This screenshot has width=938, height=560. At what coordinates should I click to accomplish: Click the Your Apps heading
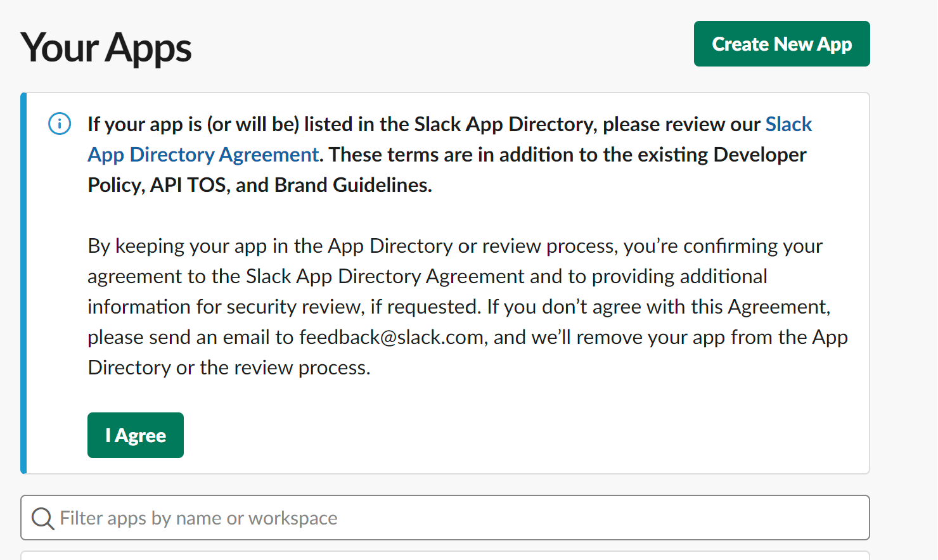(x=106, y=48)
